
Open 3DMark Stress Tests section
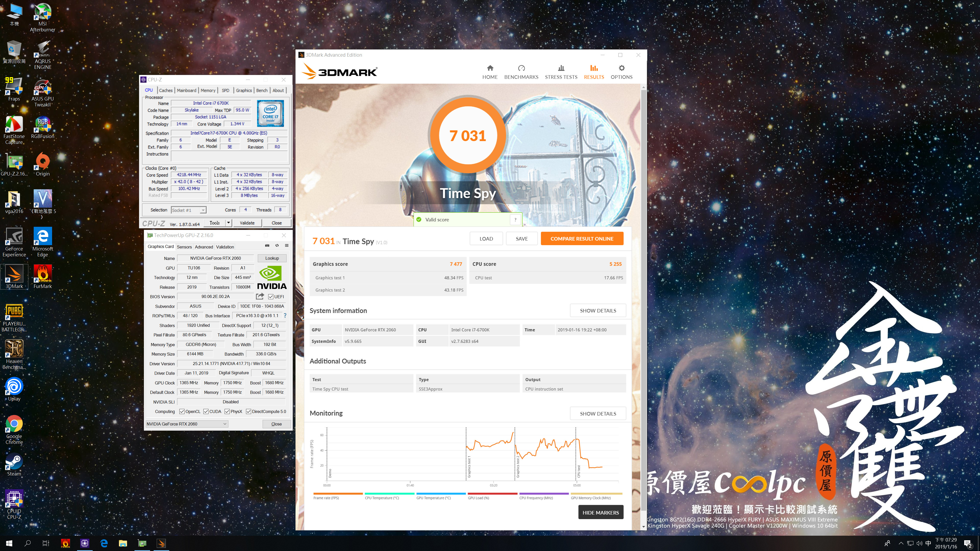[561, 72]
